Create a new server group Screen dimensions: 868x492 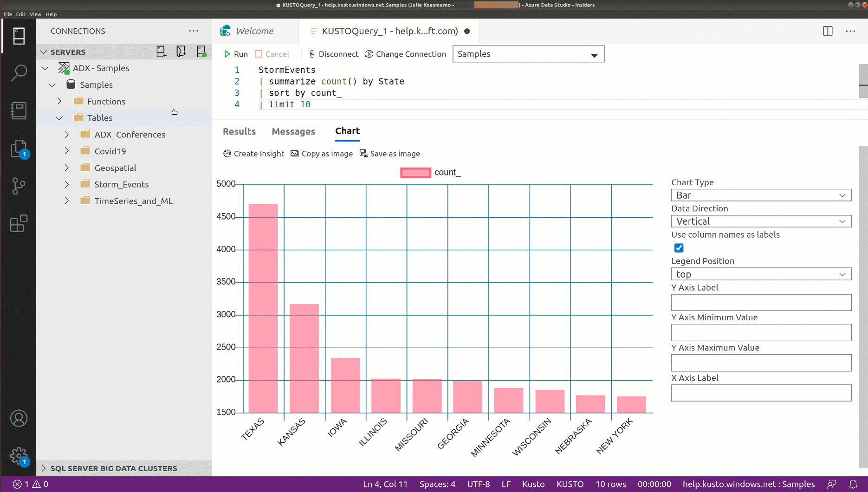(x=181, y=52)
